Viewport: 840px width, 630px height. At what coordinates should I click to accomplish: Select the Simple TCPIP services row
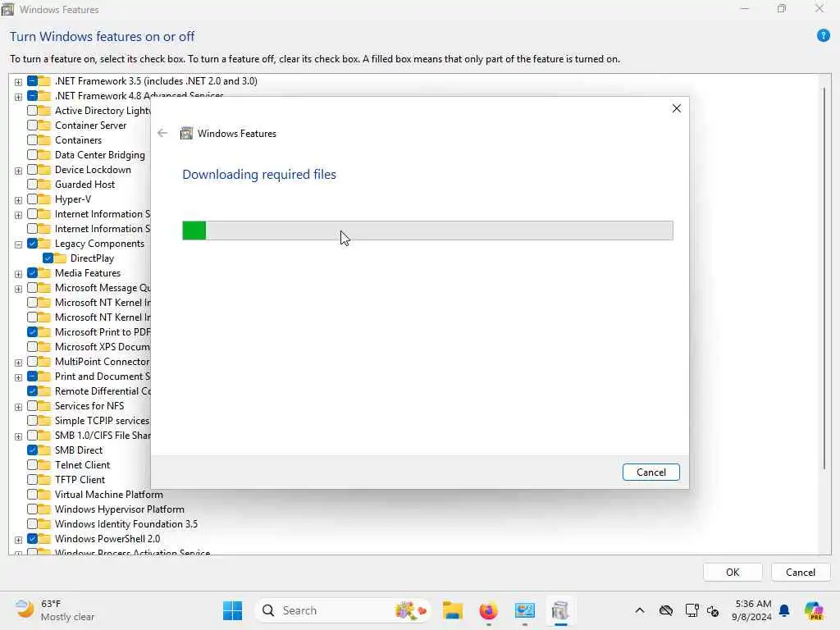[x=102, y=421]
